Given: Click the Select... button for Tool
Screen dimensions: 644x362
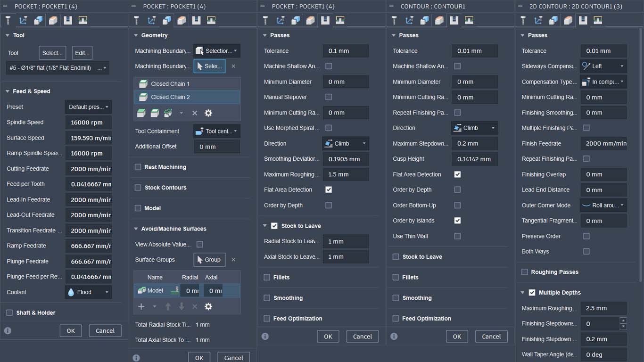Looking at the screenshot, I should (x=52, y=53).
